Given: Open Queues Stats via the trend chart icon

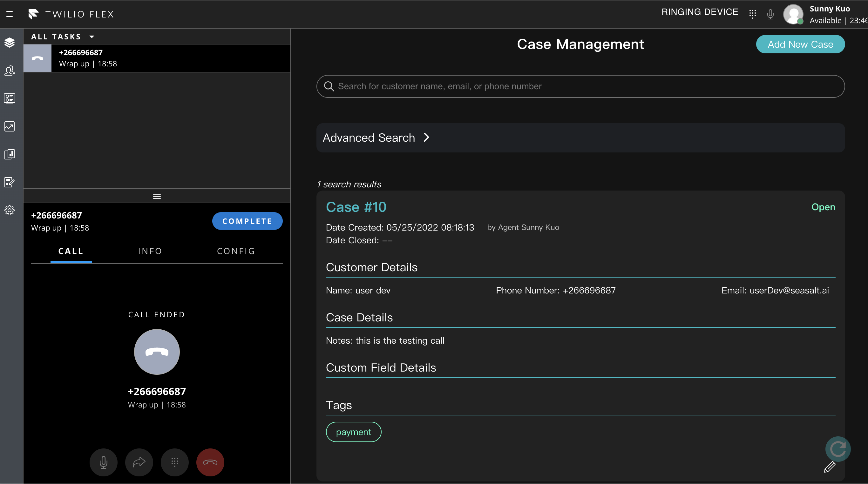Looking at the screenshot, I should point(10,126).
